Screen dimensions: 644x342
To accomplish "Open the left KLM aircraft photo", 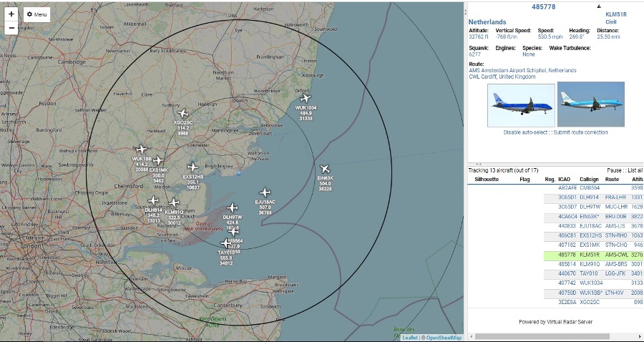I will coord(521,105).
